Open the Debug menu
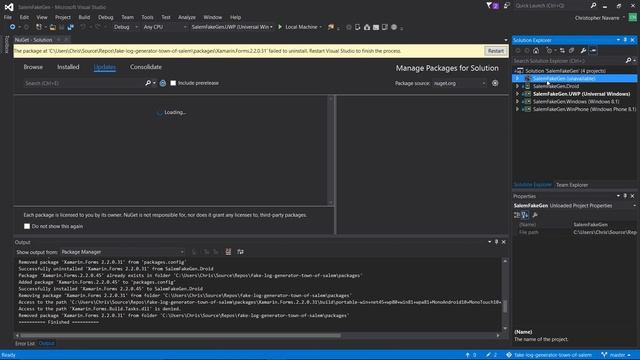Image resolution: width=640 pixels, height=360 pixels. click(106, 17)
